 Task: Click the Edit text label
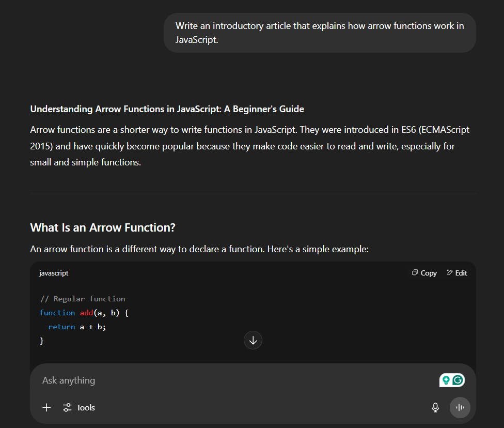point(461,272)
